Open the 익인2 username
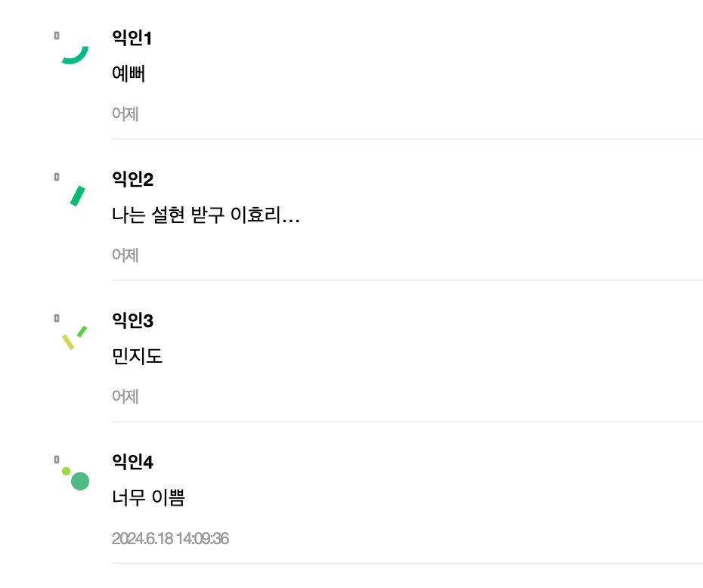The width and height of the screenshot is (703, 588). click(x=132, y=179)
